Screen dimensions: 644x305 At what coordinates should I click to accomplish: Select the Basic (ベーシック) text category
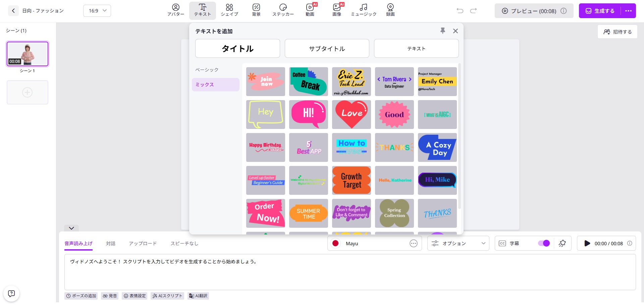coord(207,70)
